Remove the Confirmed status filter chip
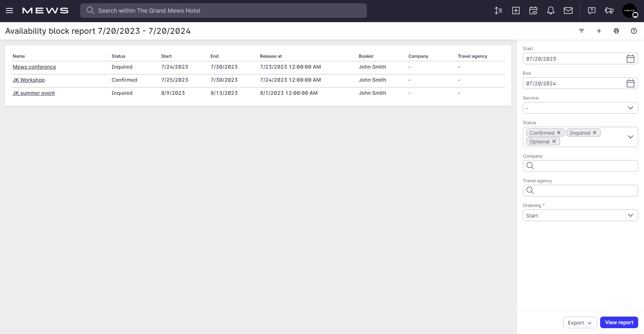Viewport: 644px width, 334px height. 559,133
